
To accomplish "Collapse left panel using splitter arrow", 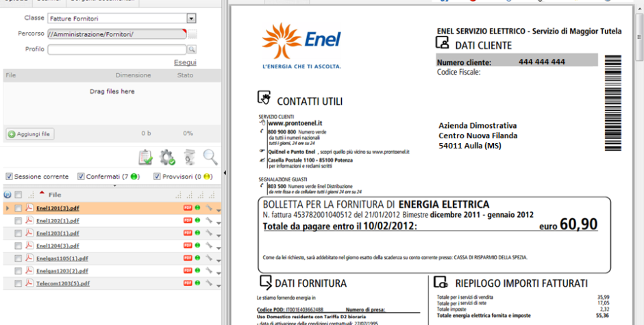I will click(224, 172).
